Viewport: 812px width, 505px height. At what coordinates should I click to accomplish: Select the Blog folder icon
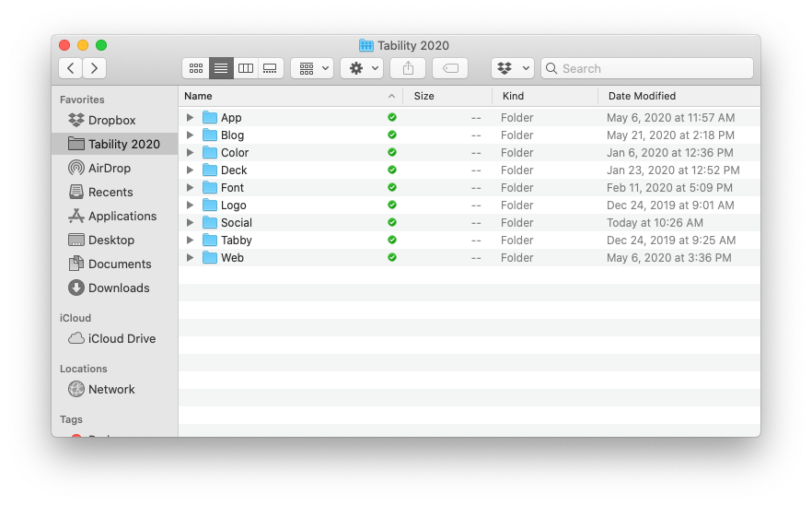(x=210, y=135)
